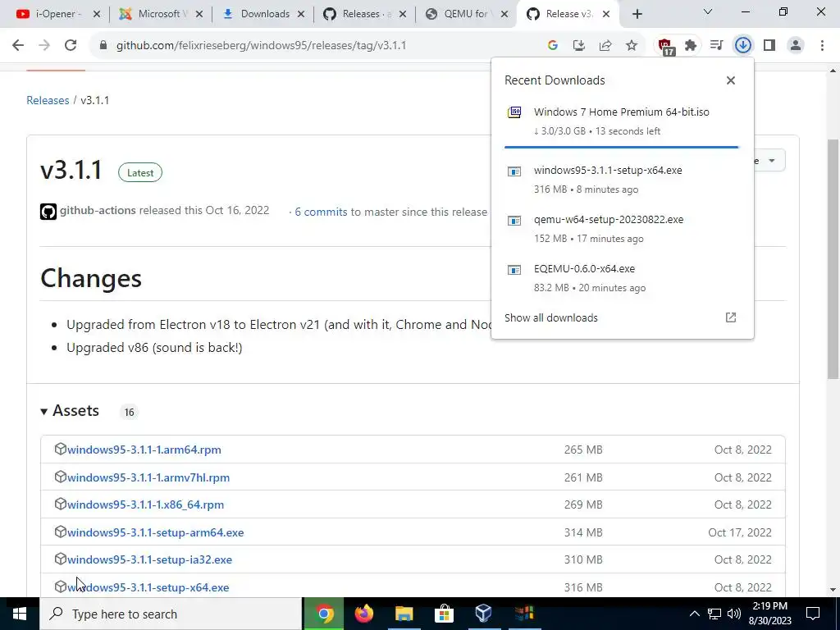Show hidden system tray icons

pyautogui.click(x=694, y=614)
